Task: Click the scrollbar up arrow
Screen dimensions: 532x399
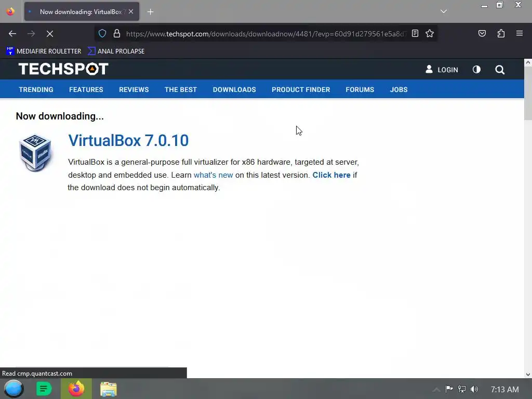Action: (528, 62)
